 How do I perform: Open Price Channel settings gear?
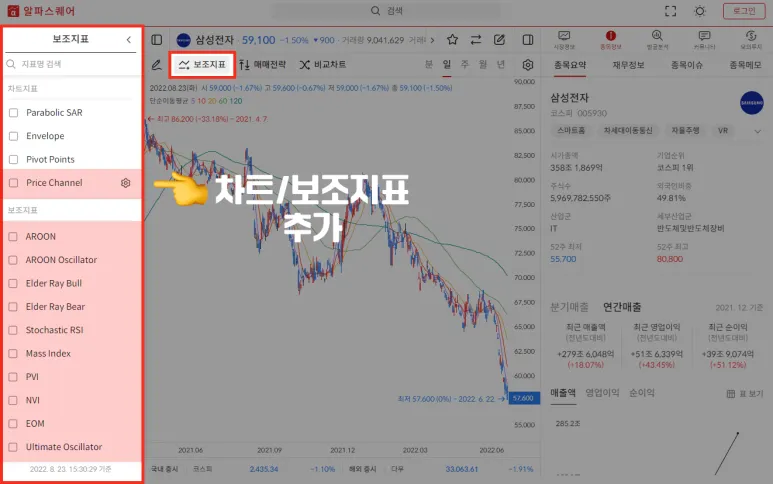[126, 183]
